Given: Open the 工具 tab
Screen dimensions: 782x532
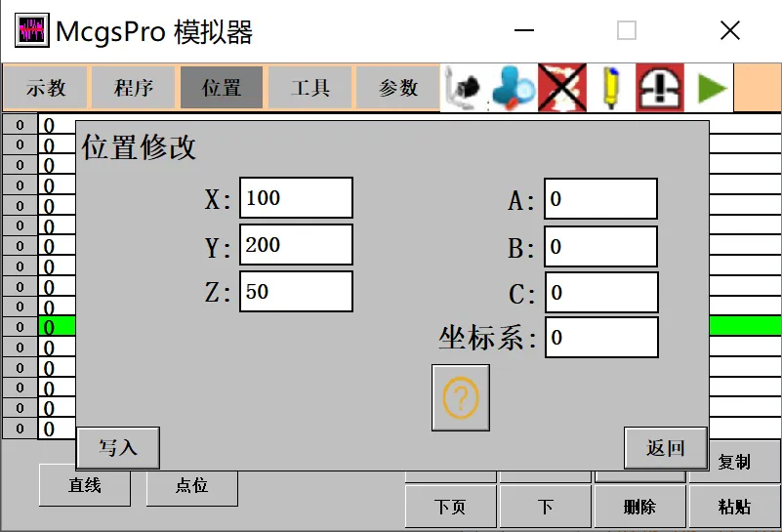Looking at the screenshot, I should click(x=309, y=88).
